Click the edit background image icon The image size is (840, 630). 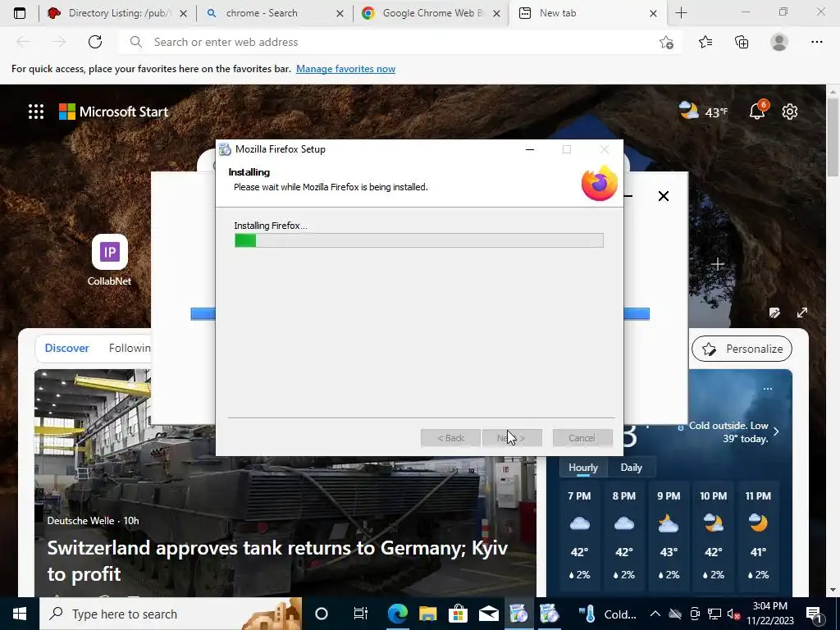(774, 313)
